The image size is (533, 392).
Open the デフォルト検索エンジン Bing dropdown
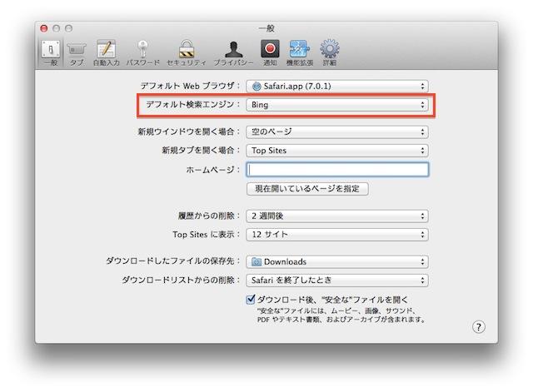(337, 105)
